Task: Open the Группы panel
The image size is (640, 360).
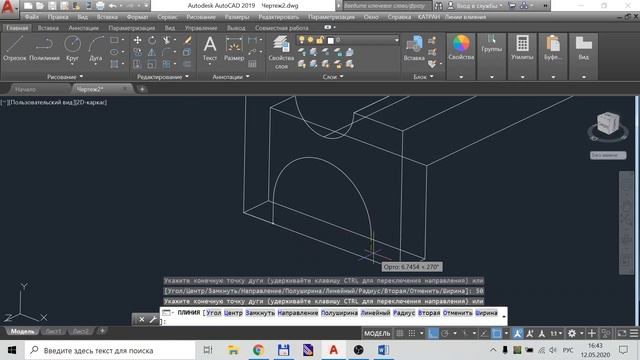Action: (x=491, y=44)
